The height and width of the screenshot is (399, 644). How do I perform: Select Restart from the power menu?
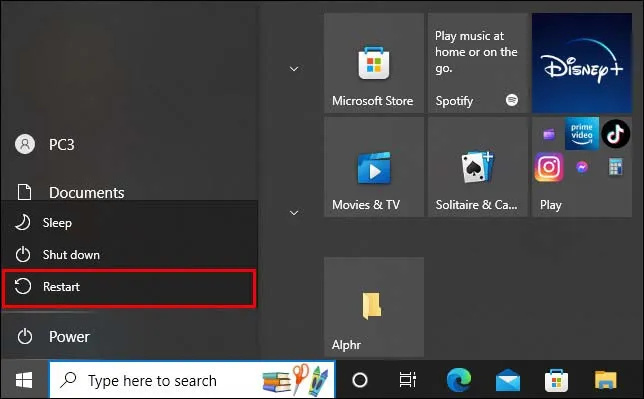pos(129,287)
